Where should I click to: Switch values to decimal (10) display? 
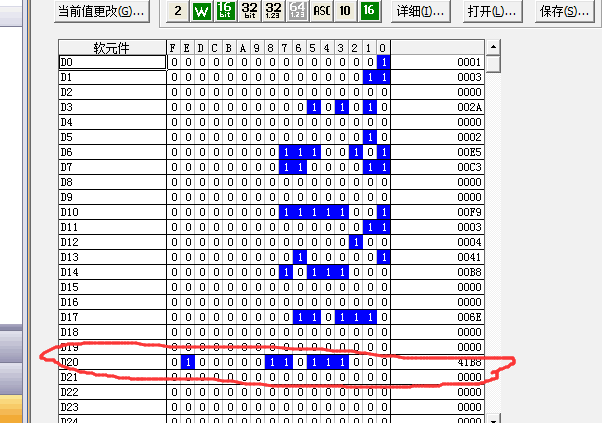(345, 11)
